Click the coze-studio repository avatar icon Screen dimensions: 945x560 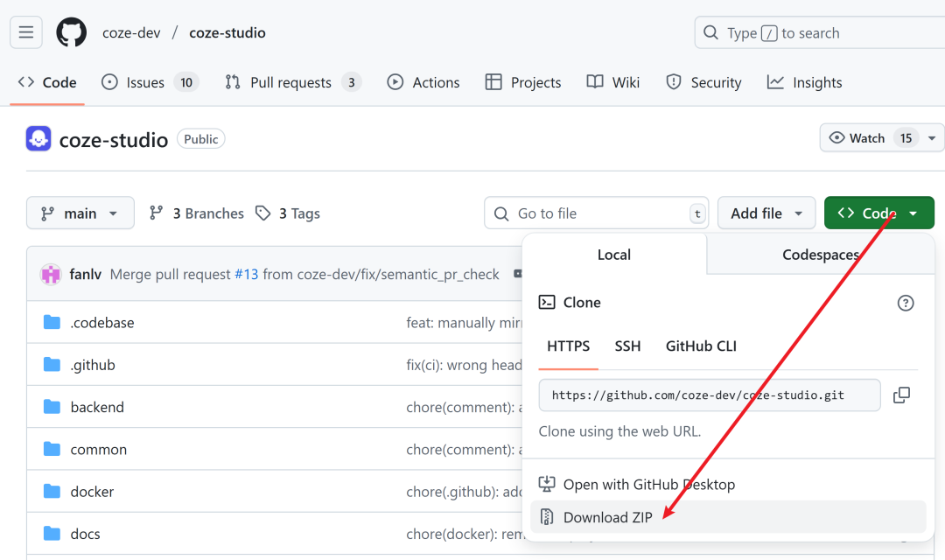click(38, 138)
